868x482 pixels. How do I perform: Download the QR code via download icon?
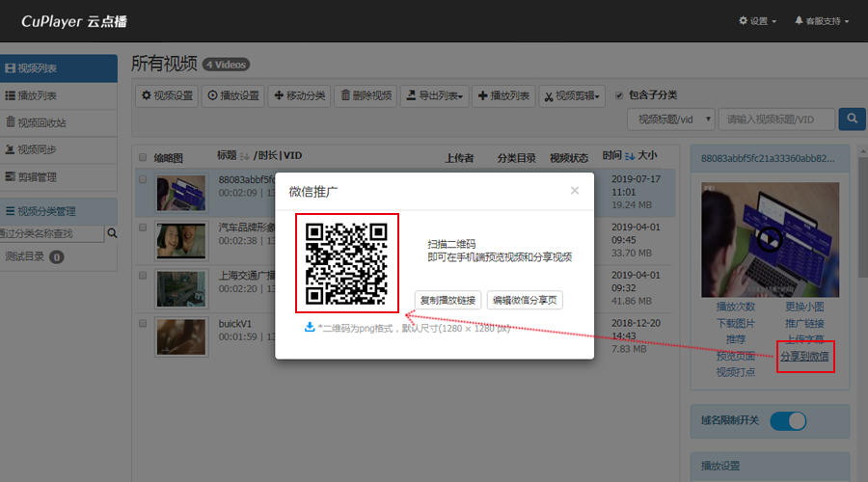[309, 327]
